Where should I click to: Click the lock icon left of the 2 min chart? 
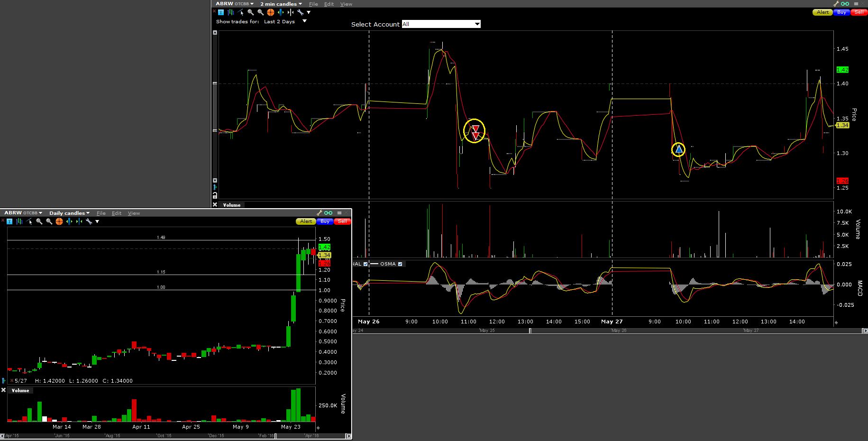[x=215, y=195]
